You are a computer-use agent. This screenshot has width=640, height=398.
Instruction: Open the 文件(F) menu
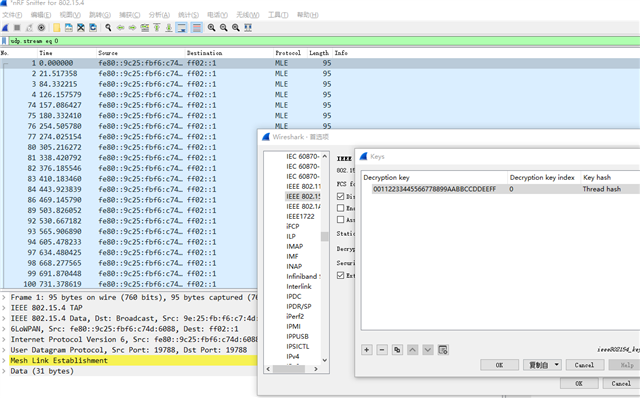click(x=12, y=15)
